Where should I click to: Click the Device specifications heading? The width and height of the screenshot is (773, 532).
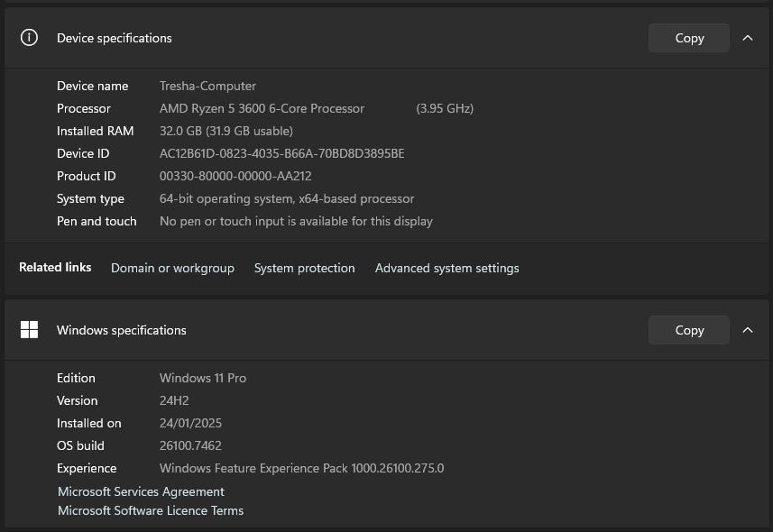[x=114, y=38]
